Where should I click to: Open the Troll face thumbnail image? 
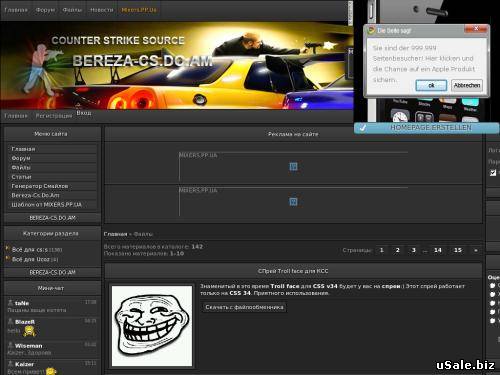point(152,326)
